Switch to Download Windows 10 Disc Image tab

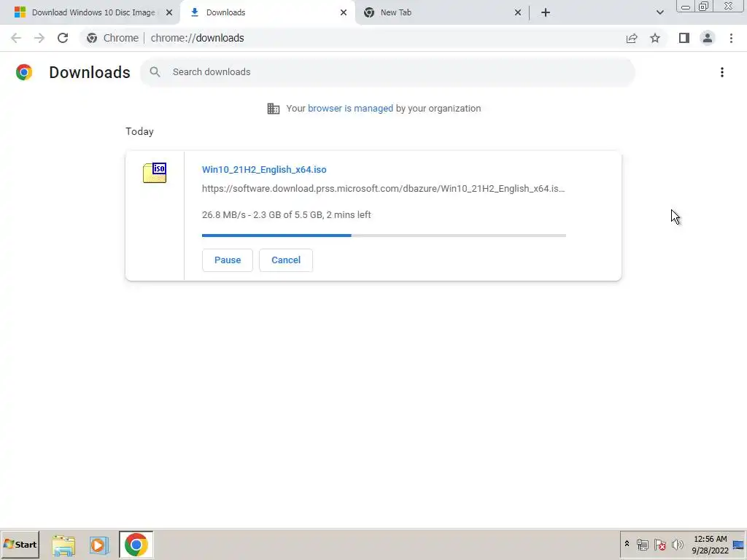pyautogui.click(x=88, y=12)
